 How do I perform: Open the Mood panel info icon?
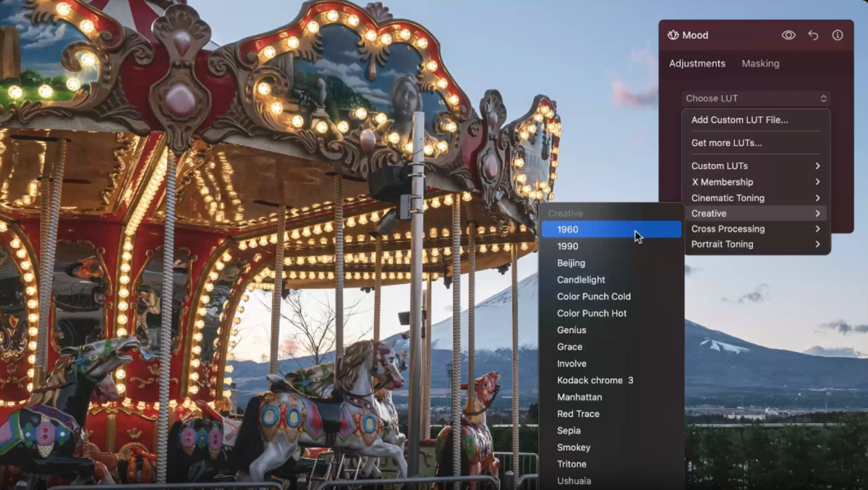(837, 35)
